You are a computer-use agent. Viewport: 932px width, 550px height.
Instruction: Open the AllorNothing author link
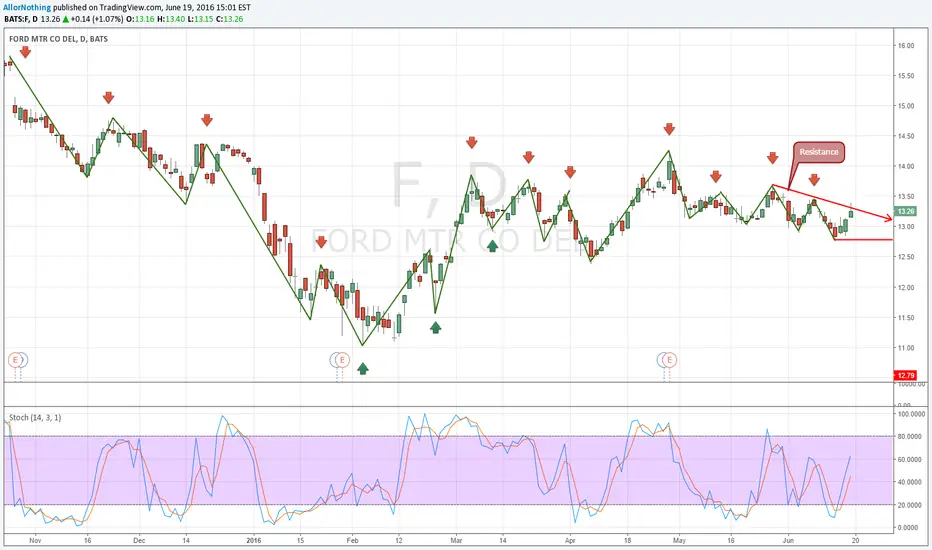27,8
